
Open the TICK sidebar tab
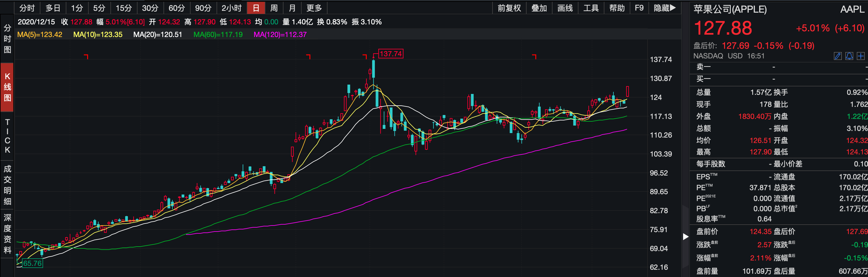click(7, 136)
